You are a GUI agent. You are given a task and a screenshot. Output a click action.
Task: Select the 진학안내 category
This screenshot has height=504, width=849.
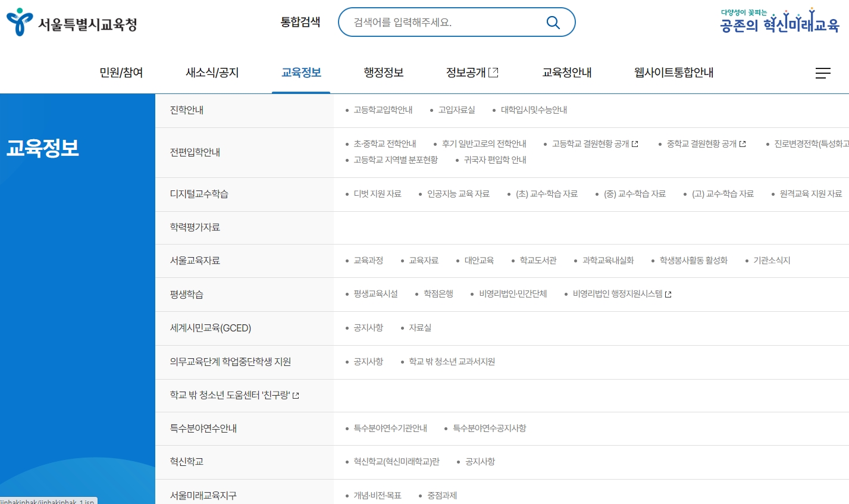point(187,110)
